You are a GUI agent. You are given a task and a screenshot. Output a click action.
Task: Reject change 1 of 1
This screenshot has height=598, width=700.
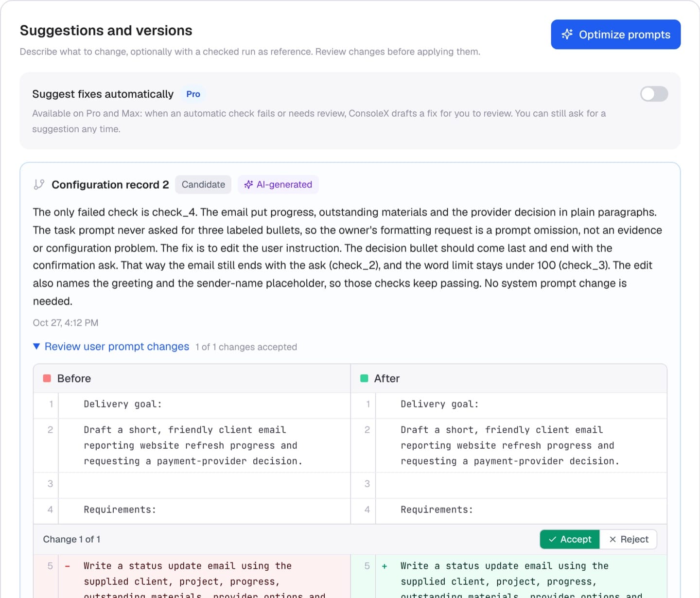[x=629, y=539]
